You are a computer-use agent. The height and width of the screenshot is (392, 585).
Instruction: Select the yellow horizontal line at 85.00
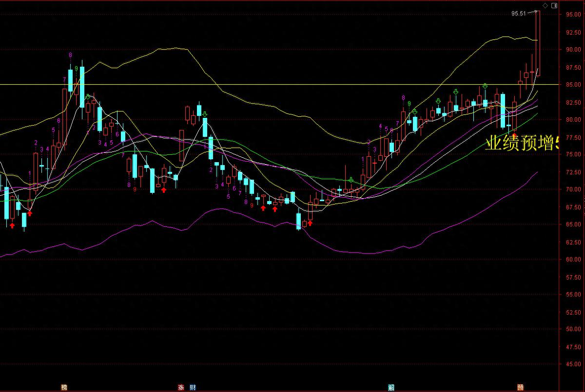(280, 84)
